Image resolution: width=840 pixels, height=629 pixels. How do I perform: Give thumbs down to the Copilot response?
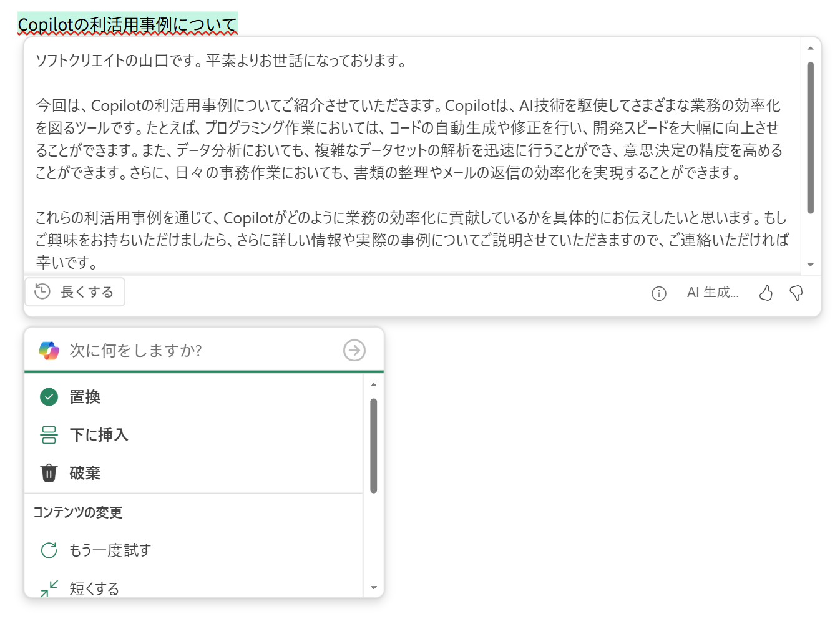click(796, 293)
